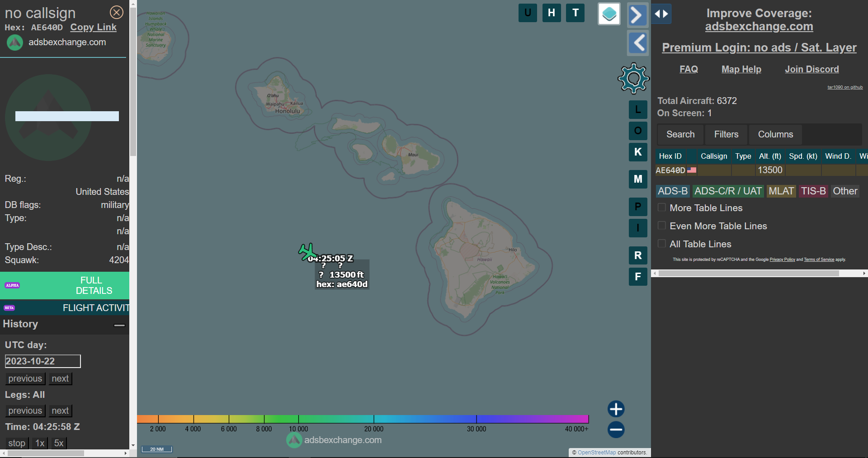Click the I map option button
The height and width of the screenshot is (458, 868).
pos(638,228)
